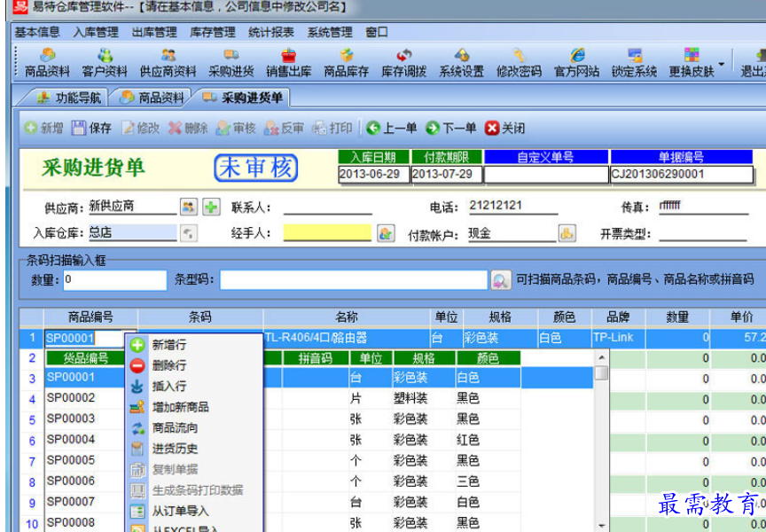Open 系统管理 menu
The height and width of the screenshot is (532, 766).
point(330,32)
